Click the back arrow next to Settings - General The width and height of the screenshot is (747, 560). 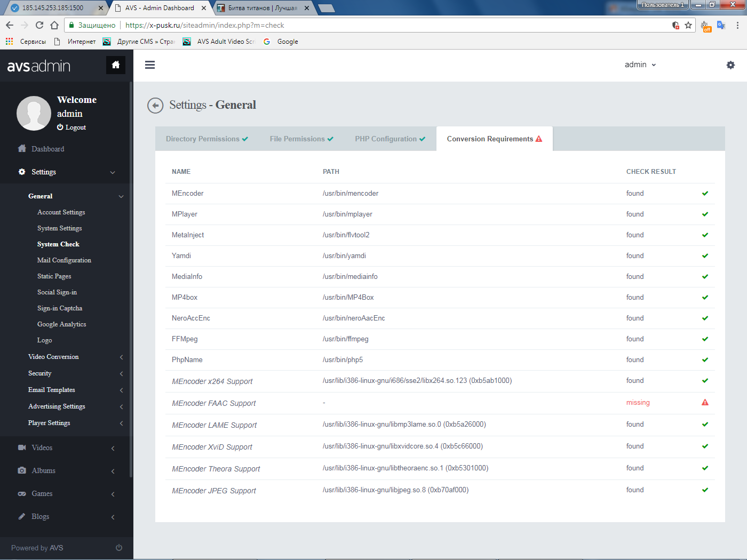coord(155,106)
